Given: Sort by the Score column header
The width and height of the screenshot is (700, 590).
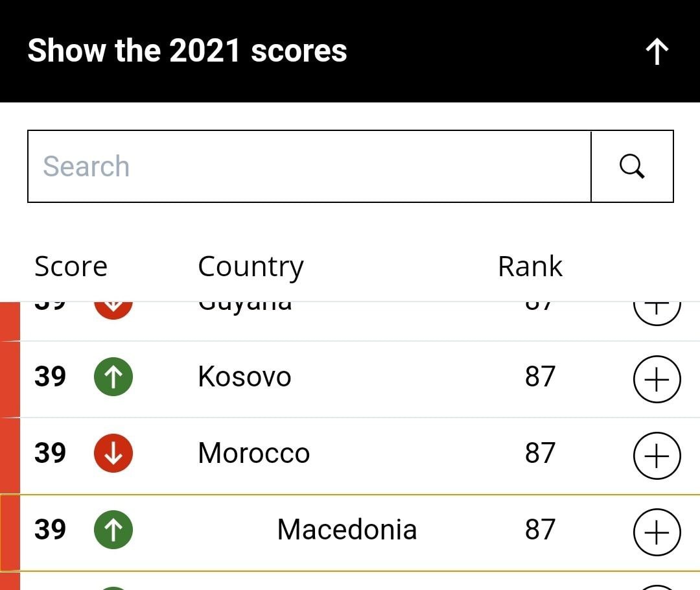Looking at the screenshot, I should pos(71,266).
